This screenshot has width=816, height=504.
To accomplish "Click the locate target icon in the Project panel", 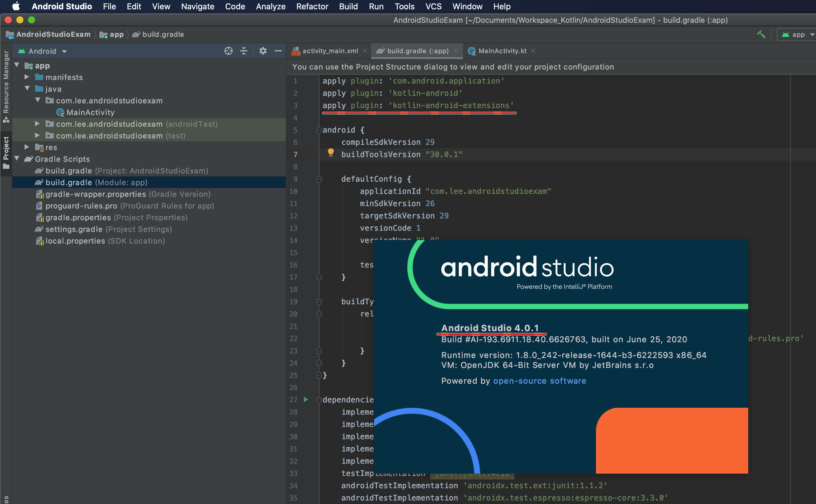I will 228,51.
